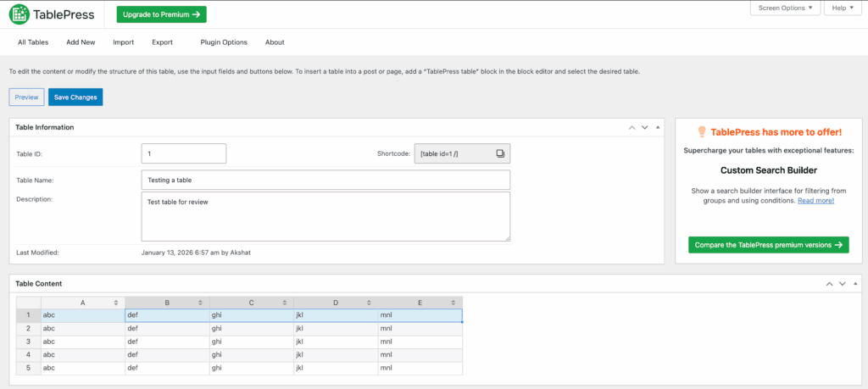Expand the Help dropdown
The height and width of the screenshot is (389, 868).
(x=843, y=8)
